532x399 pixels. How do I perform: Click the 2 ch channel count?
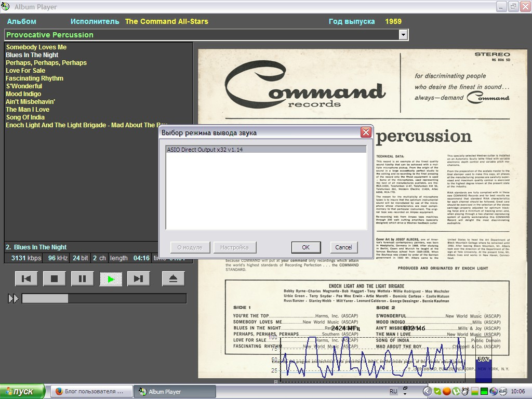click(99, 258)
